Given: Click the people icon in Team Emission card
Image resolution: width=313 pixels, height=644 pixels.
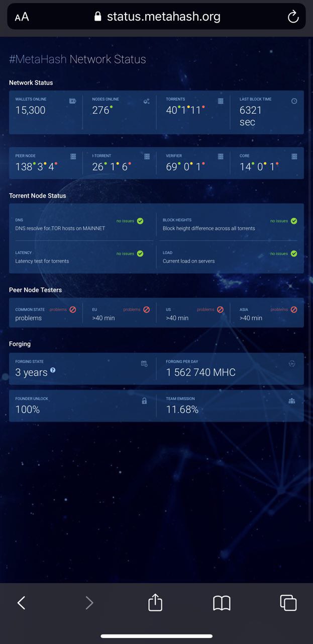Looking at the screenshot, I should pos(292,401).
